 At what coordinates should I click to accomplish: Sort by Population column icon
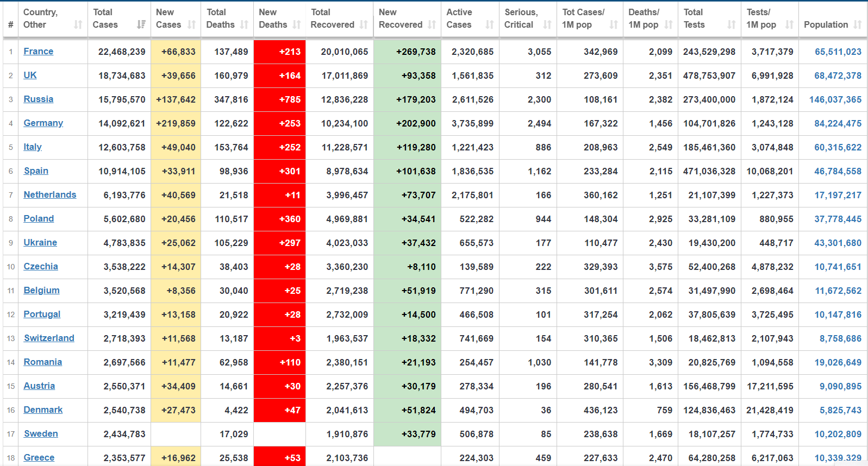point(858,24)
